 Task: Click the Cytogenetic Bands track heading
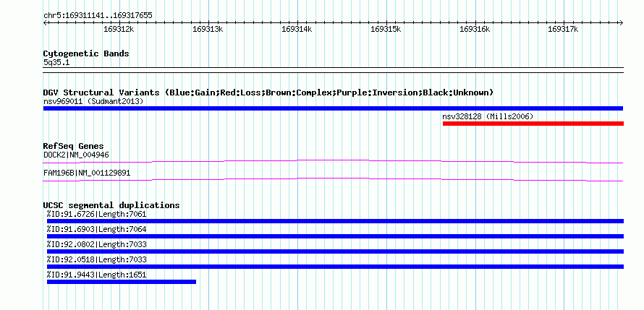click(86, 53)
